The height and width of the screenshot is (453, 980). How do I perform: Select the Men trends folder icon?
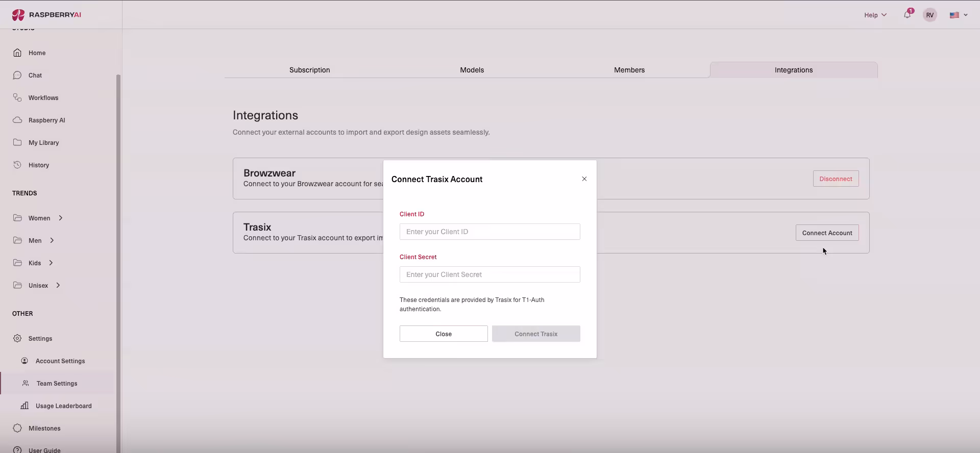coord(17,240)
